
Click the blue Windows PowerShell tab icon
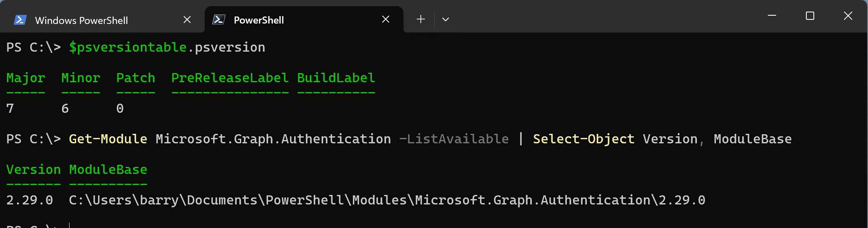tap(20, 20)
